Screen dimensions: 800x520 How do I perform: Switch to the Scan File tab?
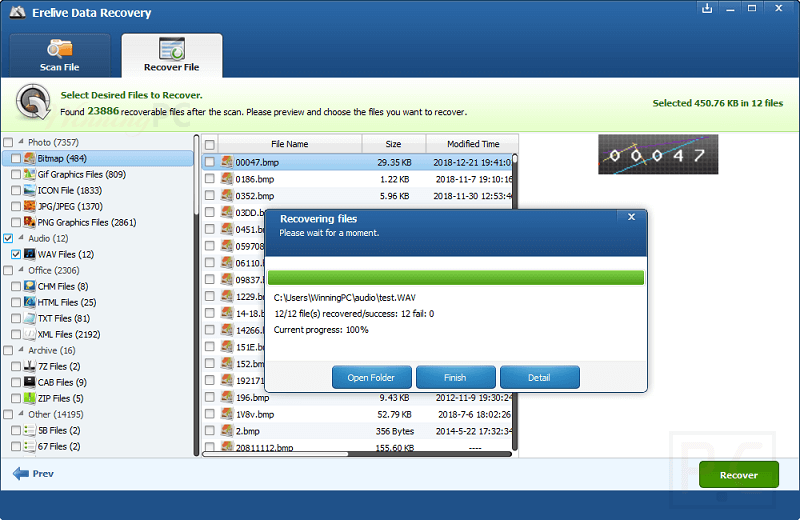point(60,55)
